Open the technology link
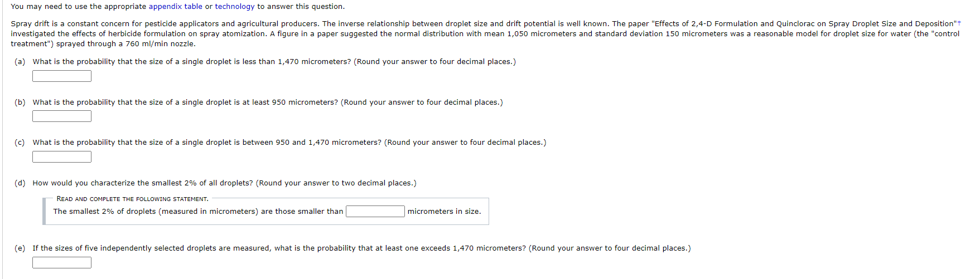The width and height of the screenshot is (980, 279). point(235,7)
